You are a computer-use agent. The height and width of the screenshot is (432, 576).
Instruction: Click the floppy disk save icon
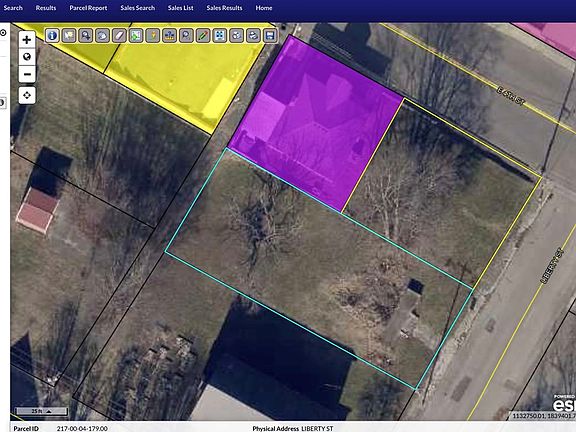coord(270,36)
